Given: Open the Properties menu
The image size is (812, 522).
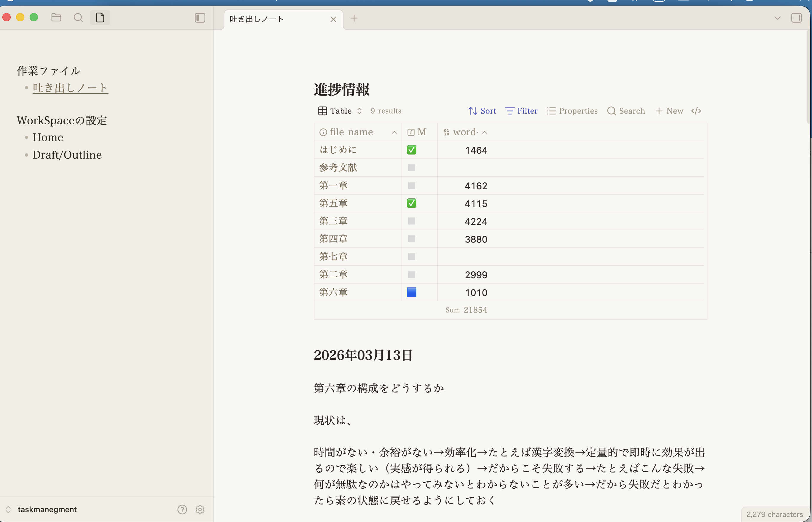Looking at the screenshot, I should [x=572, y=111].
